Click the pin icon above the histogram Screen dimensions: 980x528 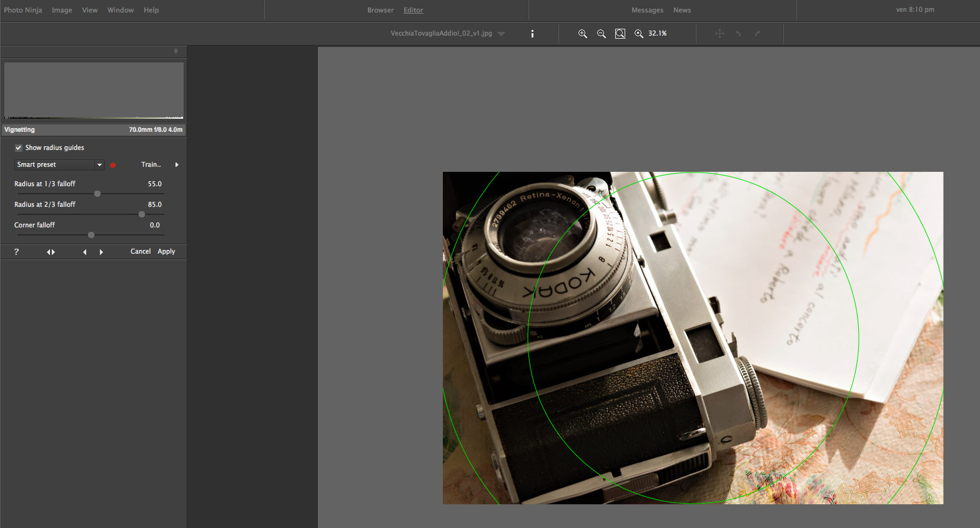click(x=176, y=51)
